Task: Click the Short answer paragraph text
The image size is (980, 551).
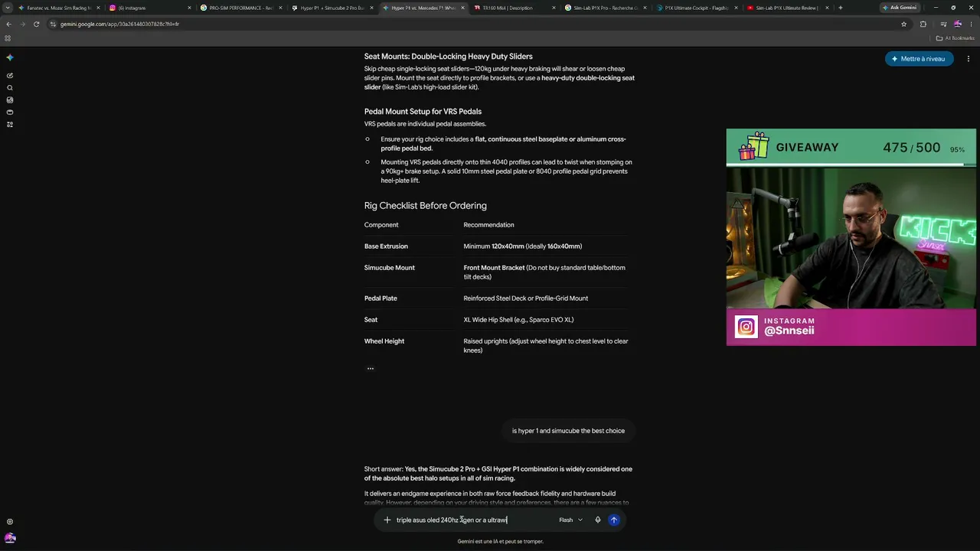Action: click(498, 474)
